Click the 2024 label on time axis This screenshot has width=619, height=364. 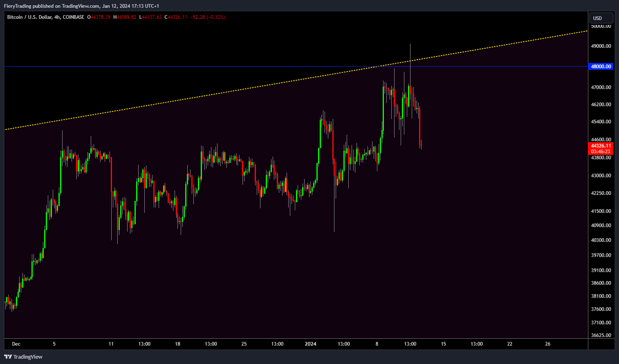pyautogui.click(x=311, y=344)
